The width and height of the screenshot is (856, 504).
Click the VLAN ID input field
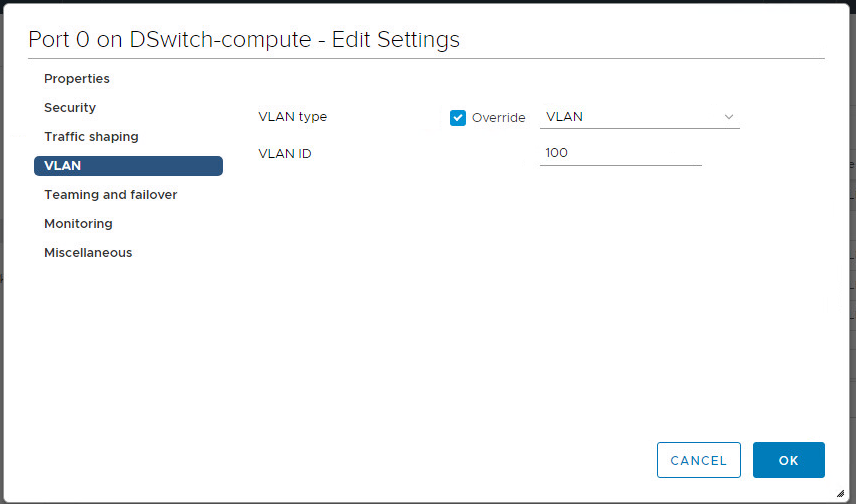(620, 154)
